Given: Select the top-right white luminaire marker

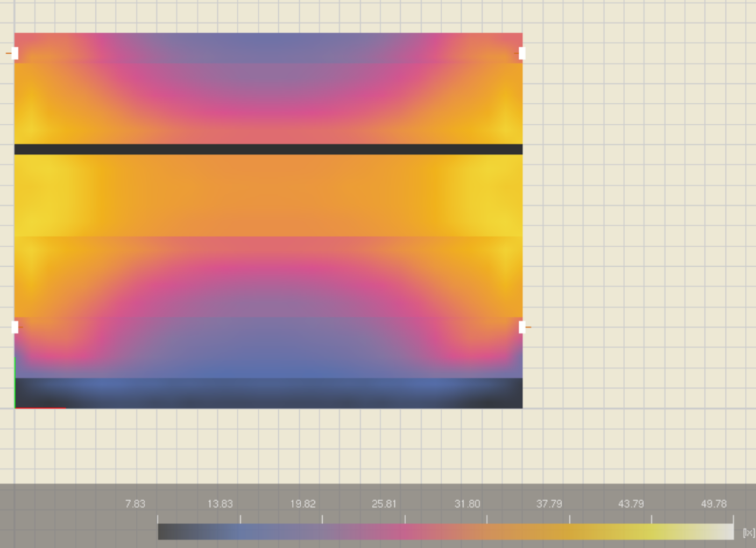Looking at the screenshot, I should click(522, 53).
